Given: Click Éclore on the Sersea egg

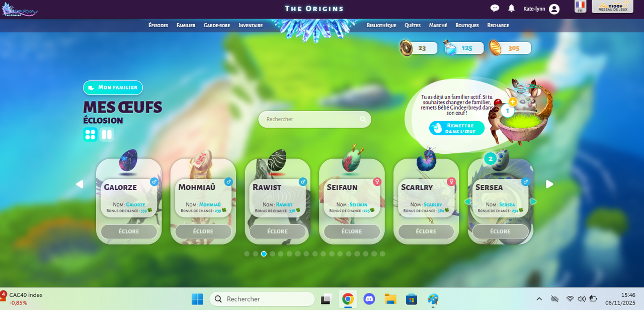Looking at the screenshot, I should pyautogui.click(x=500, y=232).
